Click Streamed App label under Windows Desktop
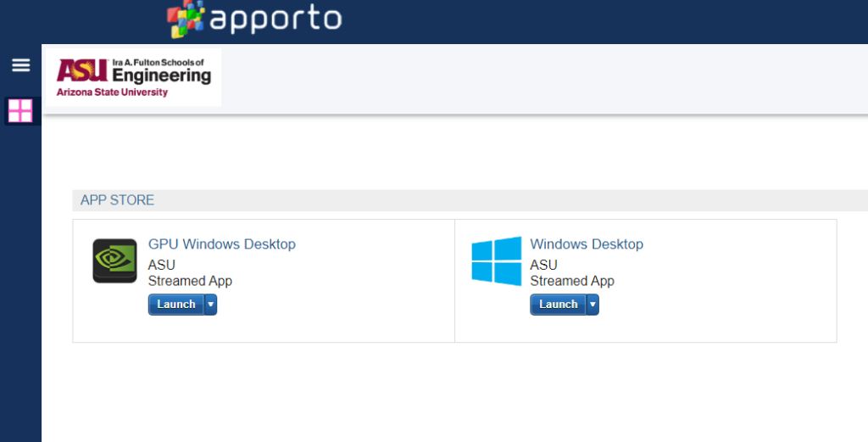 (x=572, y=281)
